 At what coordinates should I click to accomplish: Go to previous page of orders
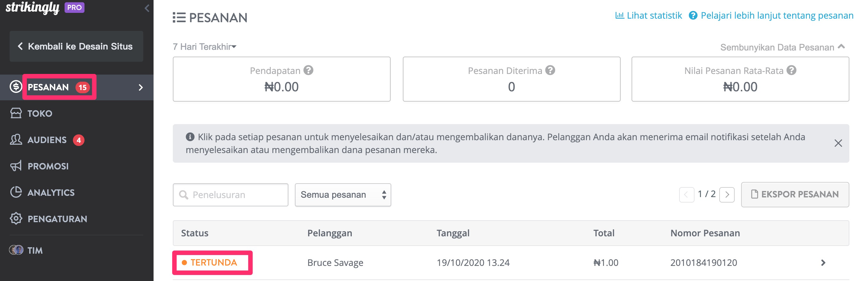[686, 195]
